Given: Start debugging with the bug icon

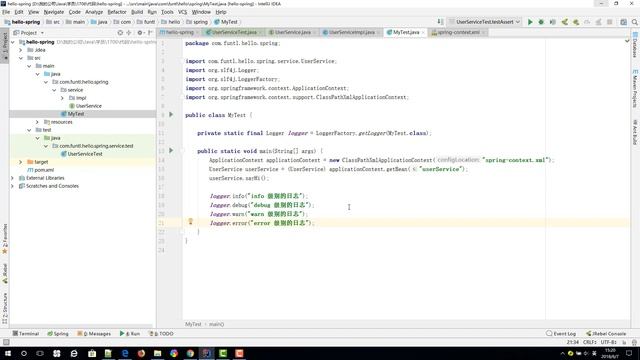Looking at the screenshot, I should [541, 22].
